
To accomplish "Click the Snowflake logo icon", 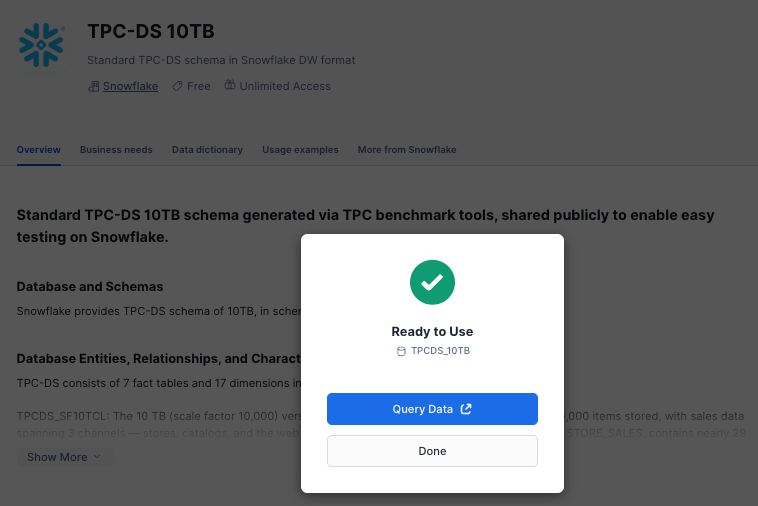I will [41, 45].
